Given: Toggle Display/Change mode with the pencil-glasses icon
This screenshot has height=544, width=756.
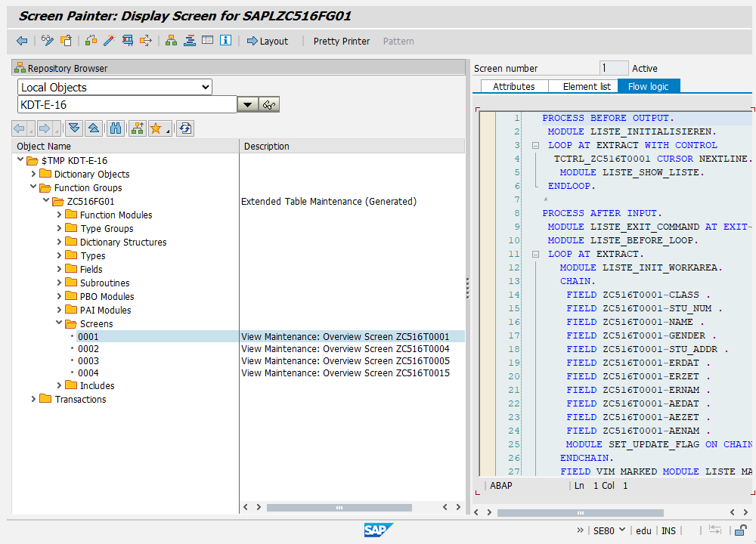Looking at the screenshot, I should tap(47, 41).
